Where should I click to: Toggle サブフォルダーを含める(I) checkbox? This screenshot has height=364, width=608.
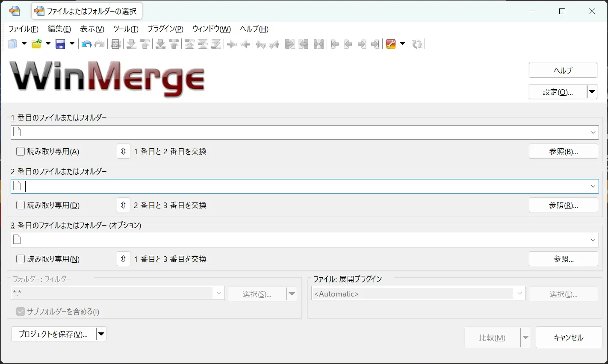[21, 311]
